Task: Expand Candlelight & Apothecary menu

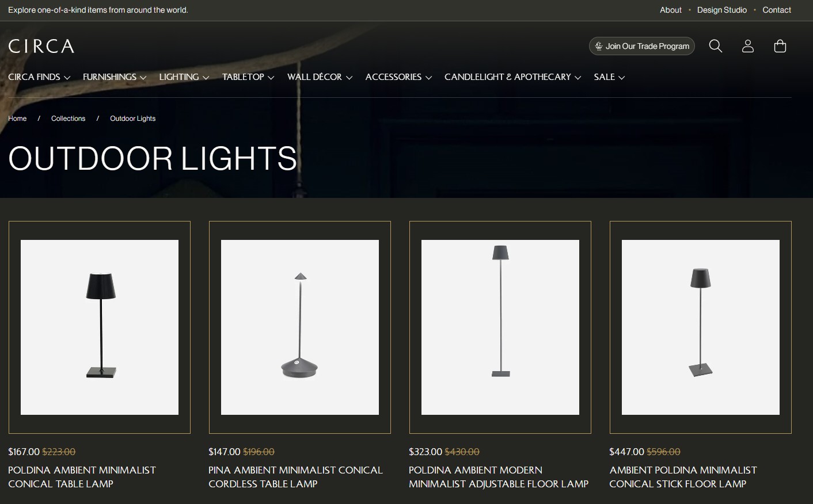Action: (512, 77)
